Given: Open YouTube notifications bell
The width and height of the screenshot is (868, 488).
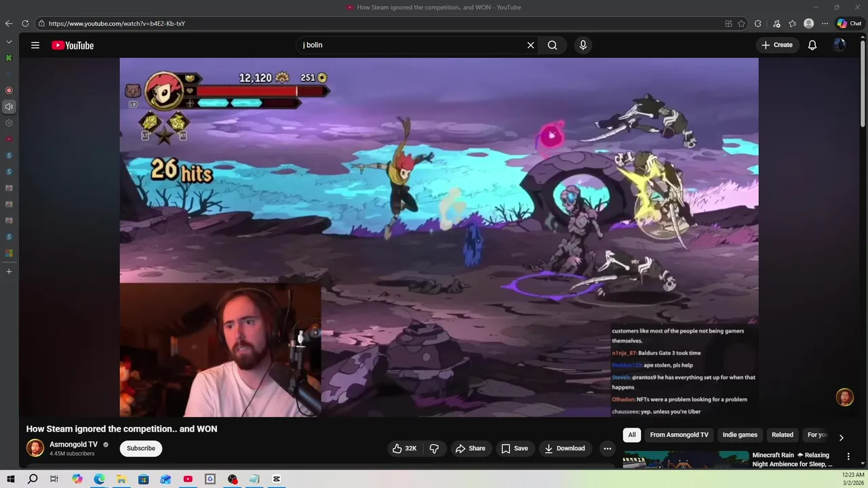Looking at the screenshot, I should click(812, 45).
